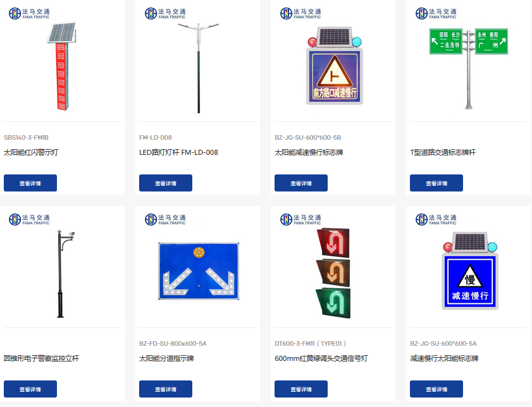
Task: Click 查看详情 for 太阳能红闪警示灯
Action: coord(30,183)
